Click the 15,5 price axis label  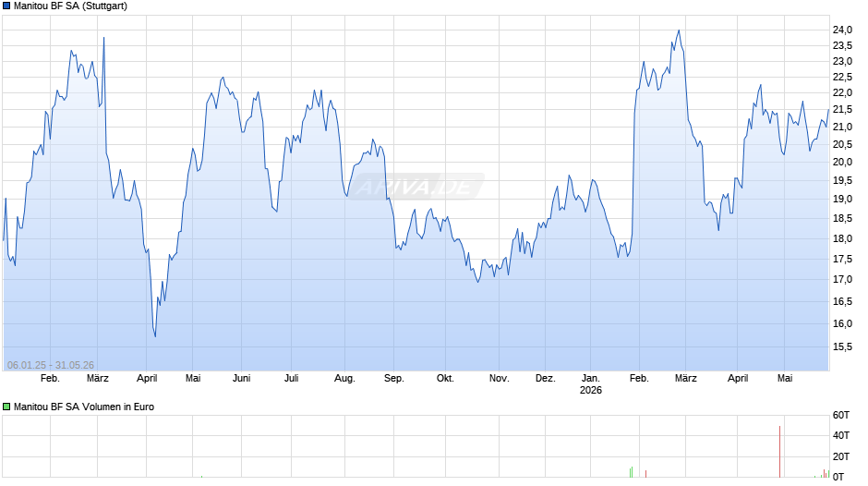(842, 346)
